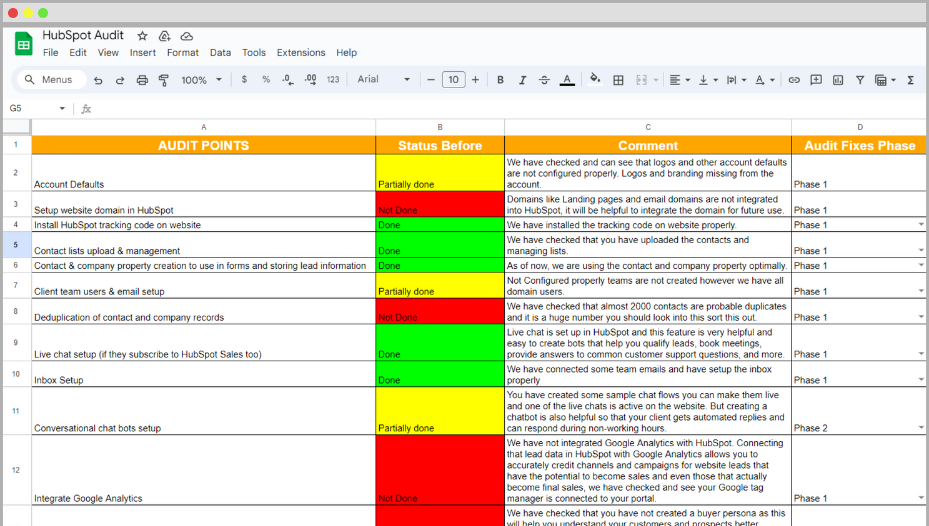Open the Insert menu

coord(143,53)
